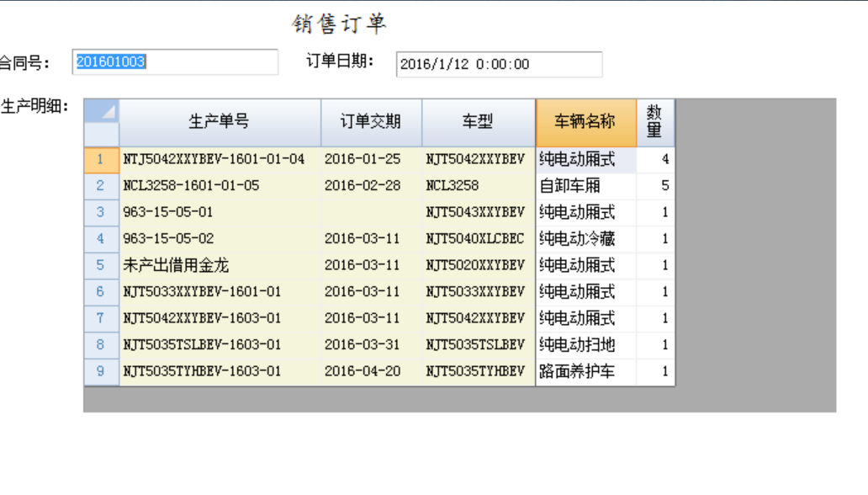Click the 订单交期 column header
868x495 pixels.
click(x=372, y=123)
